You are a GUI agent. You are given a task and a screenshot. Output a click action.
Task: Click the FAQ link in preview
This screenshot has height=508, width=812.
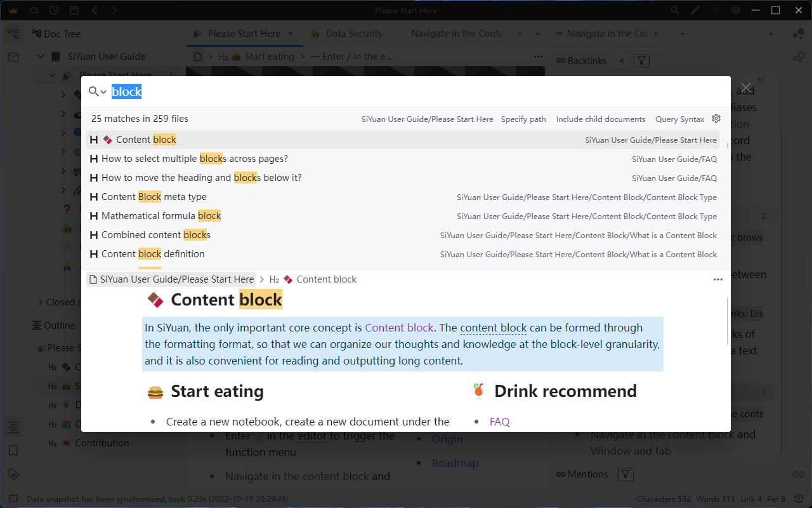[x=499, y=422]
